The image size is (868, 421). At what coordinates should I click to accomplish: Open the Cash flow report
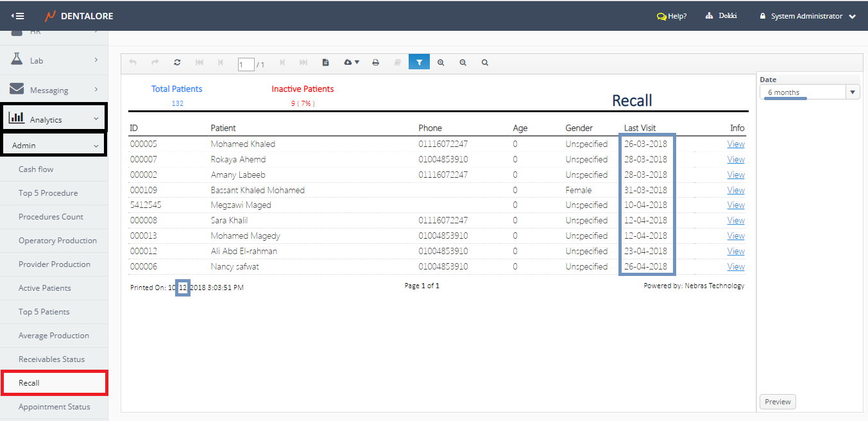pos(36,169)
